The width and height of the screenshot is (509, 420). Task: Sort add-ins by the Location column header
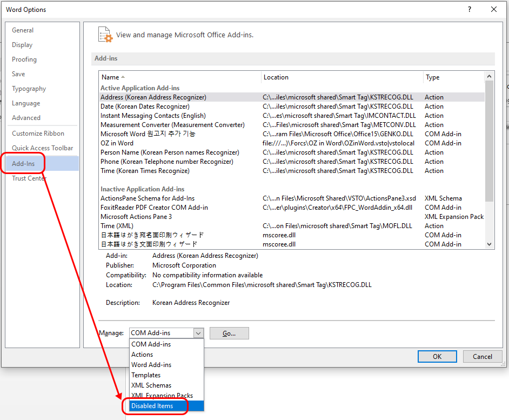click(342, 77)
